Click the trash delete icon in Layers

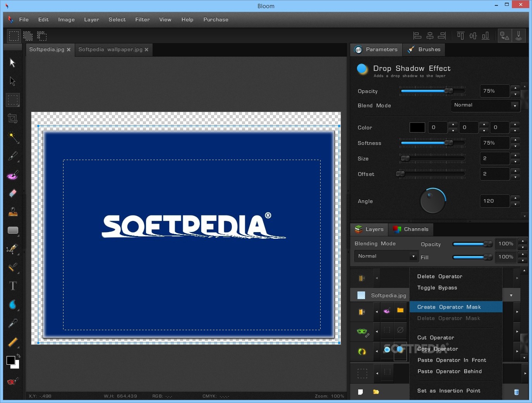516,392
